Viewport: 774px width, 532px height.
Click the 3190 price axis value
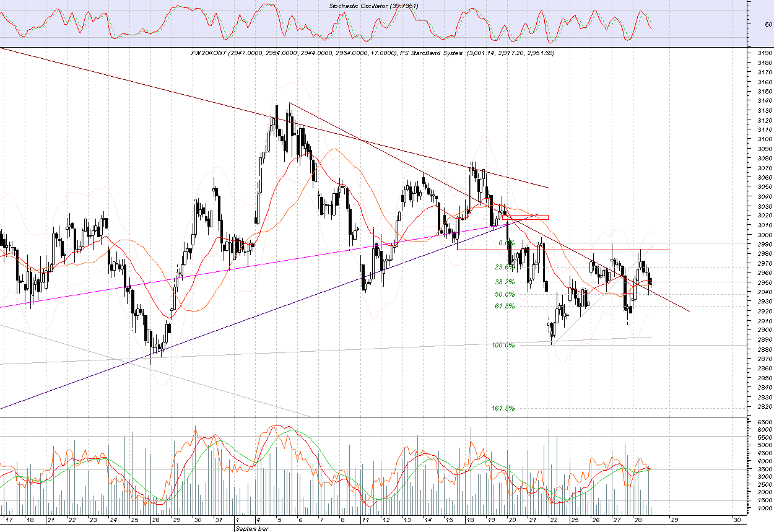coord(765,54)
